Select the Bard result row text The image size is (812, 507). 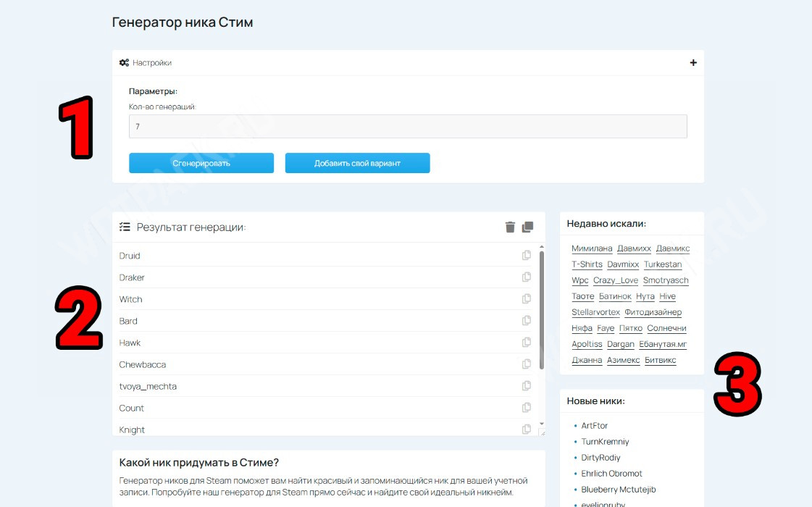128,321
